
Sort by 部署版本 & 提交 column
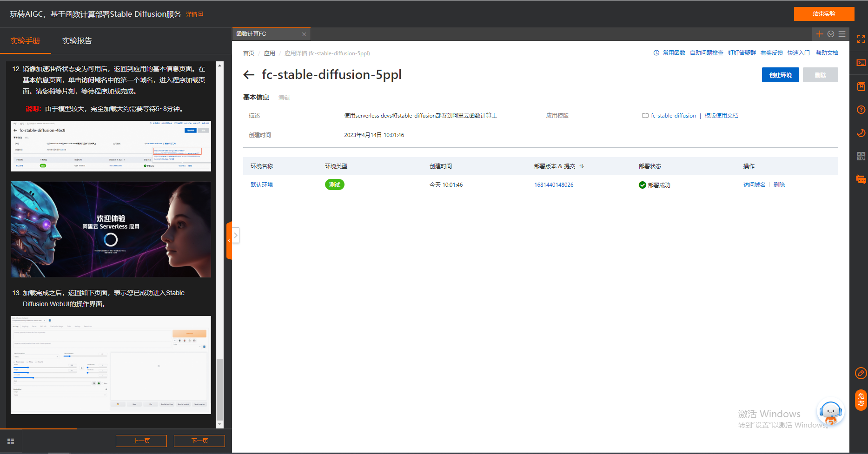582,166
